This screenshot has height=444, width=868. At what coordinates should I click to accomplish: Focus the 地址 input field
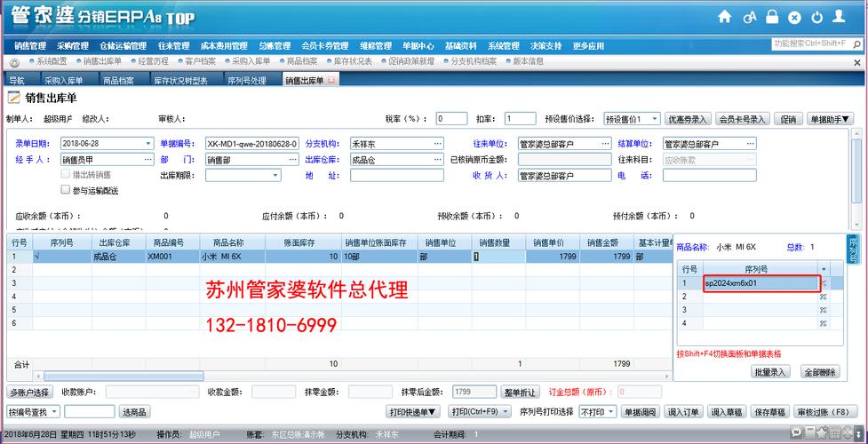(x=397, y=175)
